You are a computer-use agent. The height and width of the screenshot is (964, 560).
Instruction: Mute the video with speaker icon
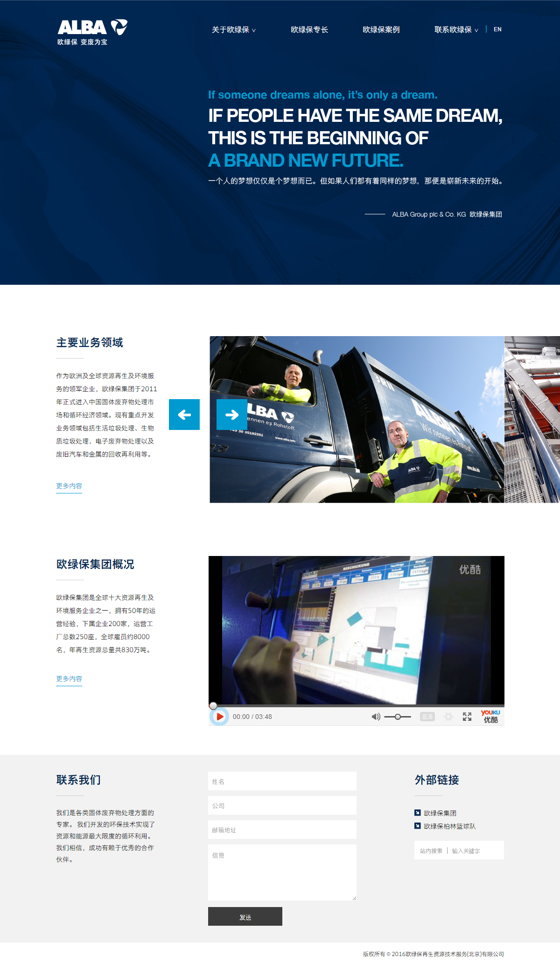pyautogui.click(x=376, y=717)
